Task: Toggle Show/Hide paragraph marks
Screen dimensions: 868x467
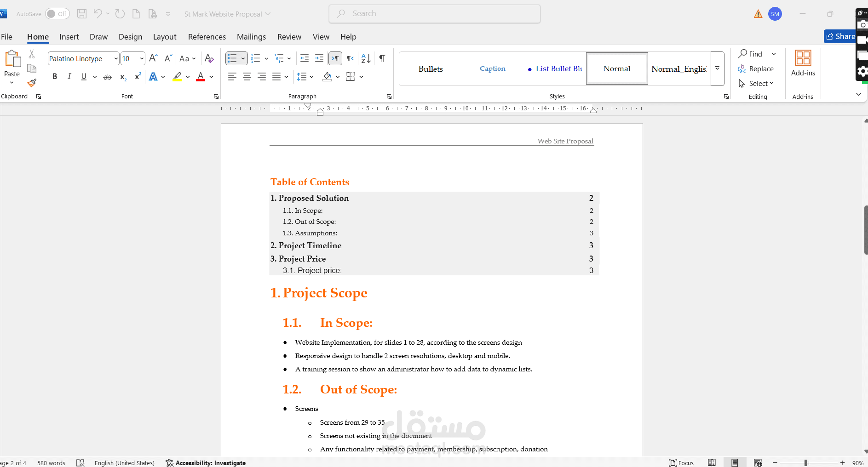Action: [x=382, y=58]
